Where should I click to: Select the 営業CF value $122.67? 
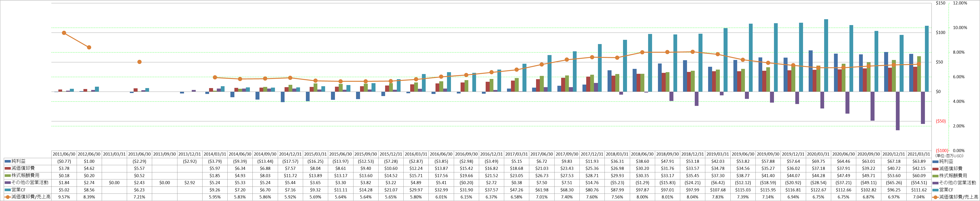click(x=818, y=190)
